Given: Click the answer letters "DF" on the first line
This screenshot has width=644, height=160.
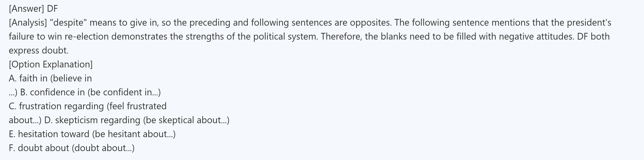Looking at the screenshot, I should pos(52,9).
